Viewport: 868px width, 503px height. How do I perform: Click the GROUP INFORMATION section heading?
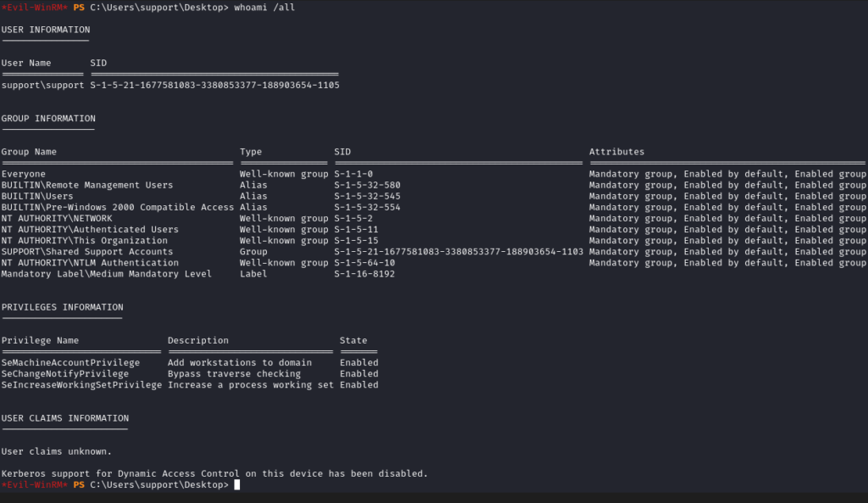coord(48,119)
